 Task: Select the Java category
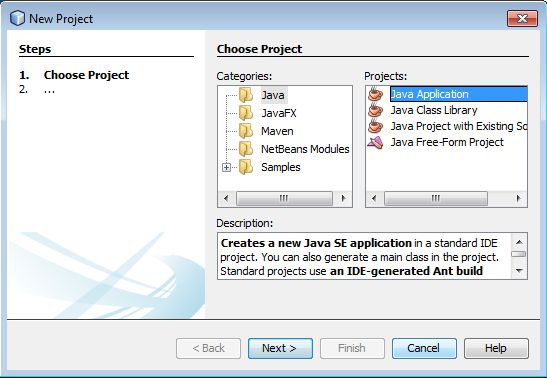click(273, 95)
